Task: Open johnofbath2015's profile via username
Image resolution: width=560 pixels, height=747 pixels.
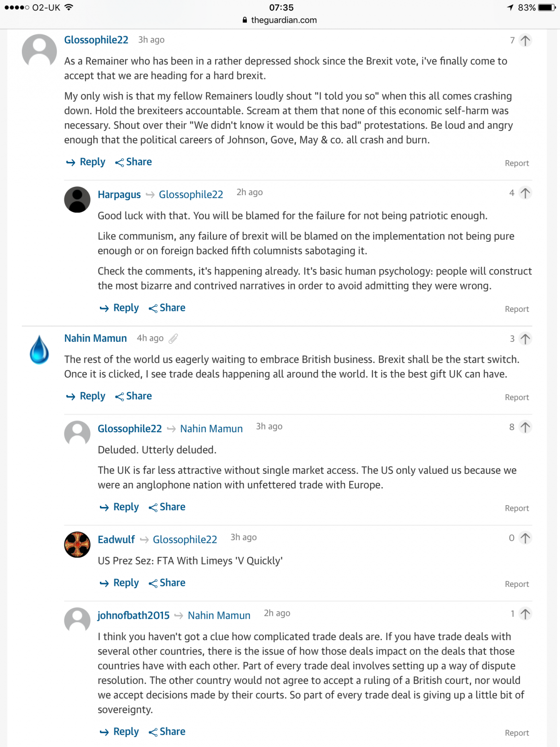Action: (x=133, y=616)
